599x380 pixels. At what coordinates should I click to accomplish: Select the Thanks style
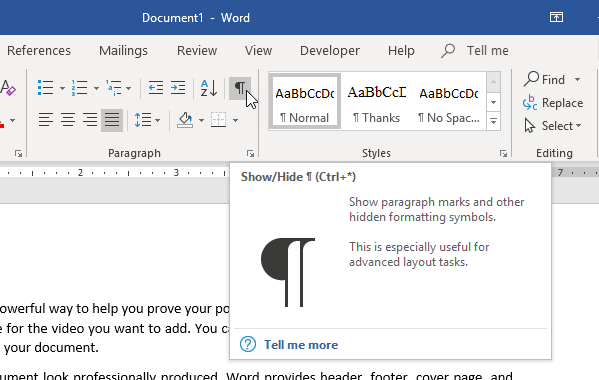coord(376,101)
